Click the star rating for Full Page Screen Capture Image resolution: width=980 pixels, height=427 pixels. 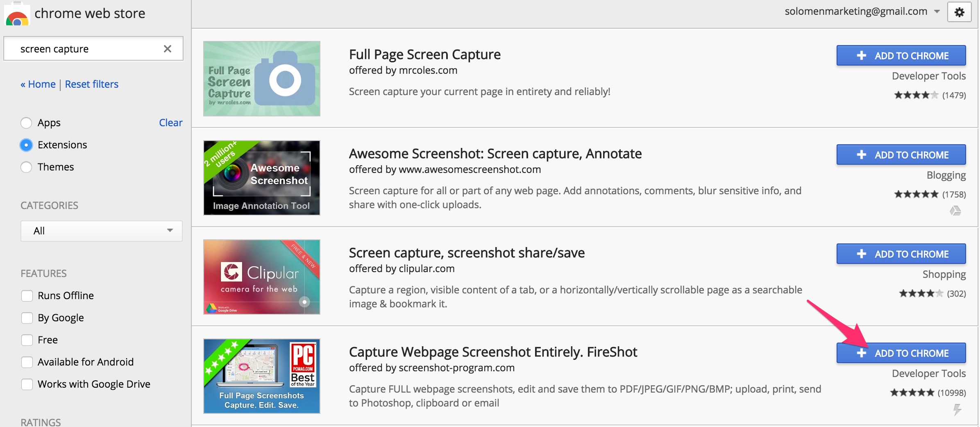[916, 95]
